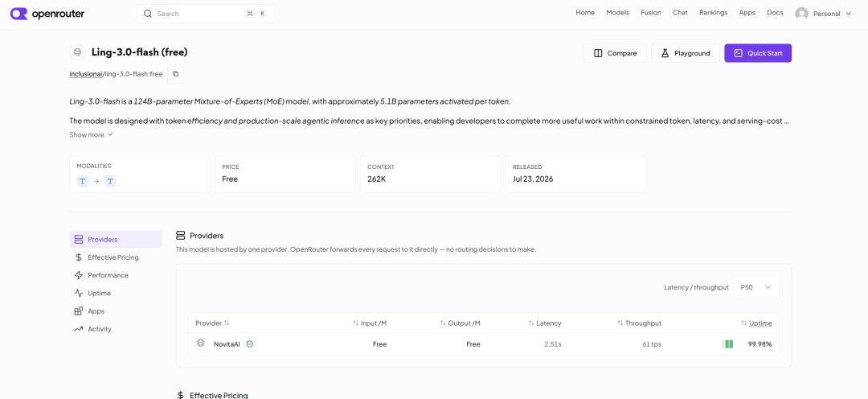868x399 pixels.
Task: Click the green uptime bar indicator
Action: tap(727, 344)
